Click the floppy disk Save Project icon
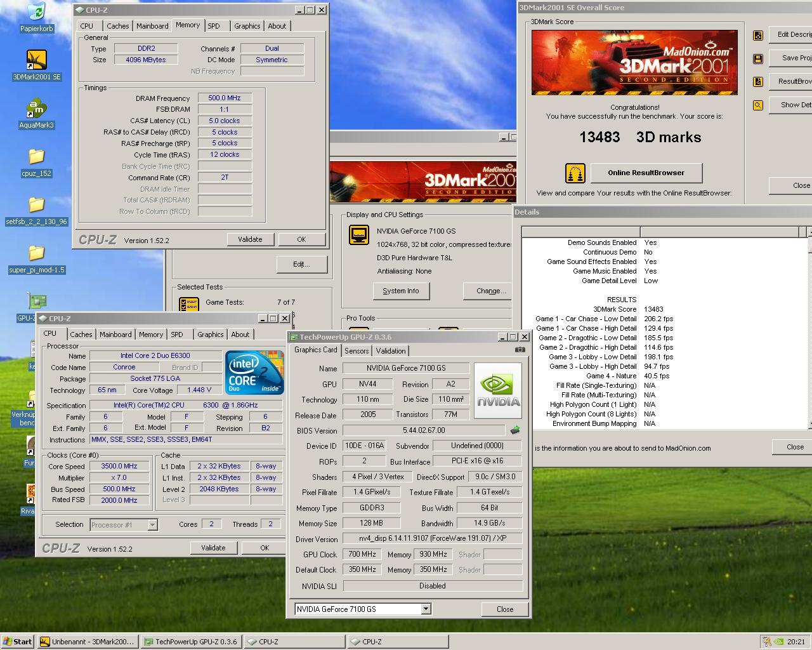812x650 pixels. pyautogui.click(x=757, y=58)
